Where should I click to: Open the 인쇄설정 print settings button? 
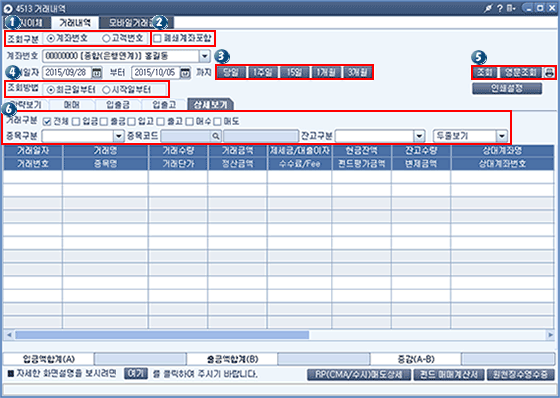pos(507,88)
